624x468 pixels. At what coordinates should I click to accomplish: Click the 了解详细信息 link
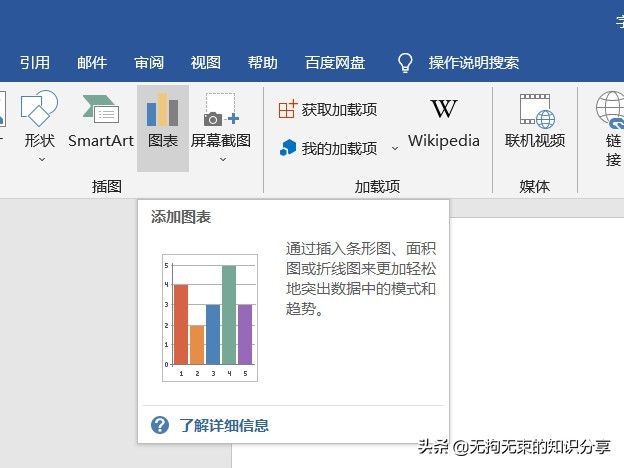pyautogui.click(x=224, y=425)
